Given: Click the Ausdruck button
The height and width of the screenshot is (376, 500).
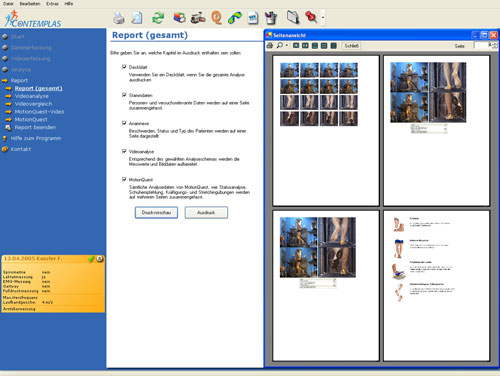Looking at the screenshot, I should click(206, 212).
